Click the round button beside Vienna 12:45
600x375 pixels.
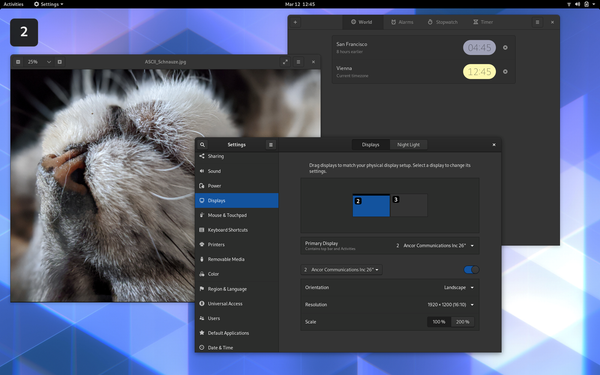tap(505, 72)
